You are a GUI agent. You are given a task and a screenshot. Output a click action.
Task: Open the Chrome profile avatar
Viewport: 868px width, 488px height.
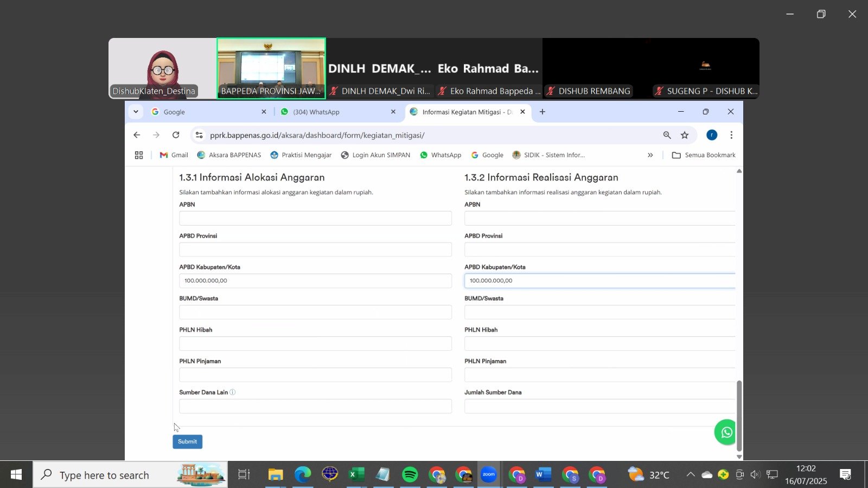point(712,135)
